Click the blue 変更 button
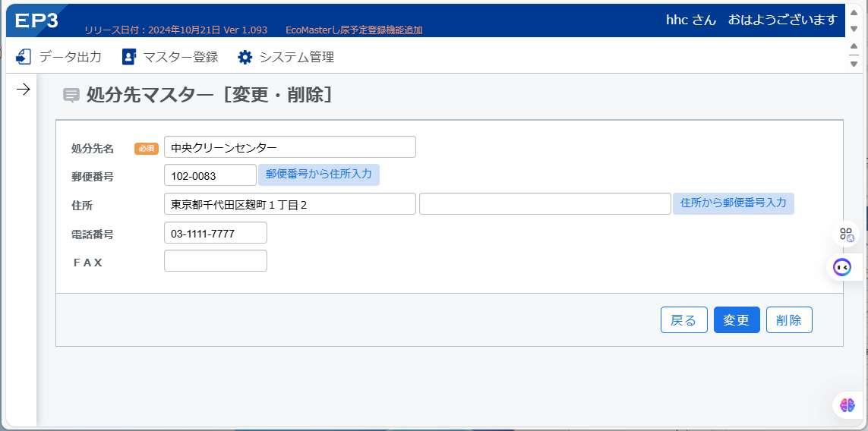The image size is (868, 431). [737, 319]
